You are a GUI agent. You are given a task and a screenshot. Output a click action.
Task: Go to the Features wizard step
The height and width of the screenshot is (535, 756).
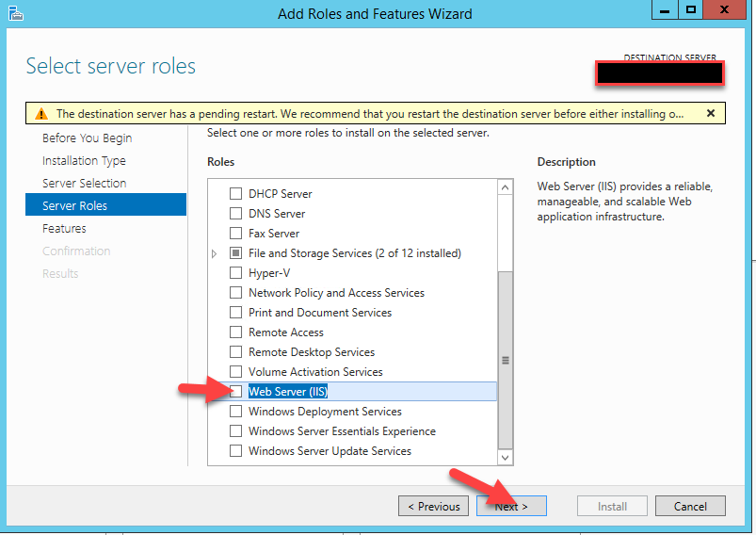point(64,229)
